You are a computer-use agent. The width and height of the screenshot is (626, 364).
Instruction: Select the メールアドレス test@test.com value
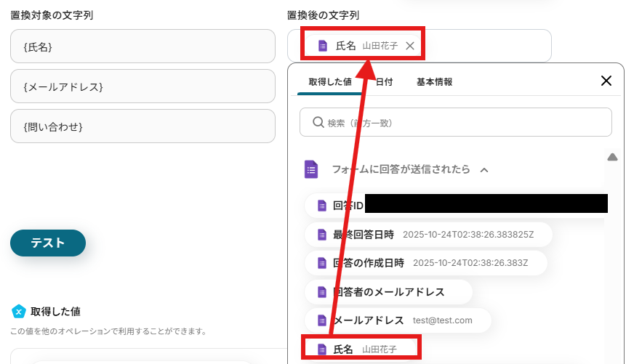pos(398,320)
